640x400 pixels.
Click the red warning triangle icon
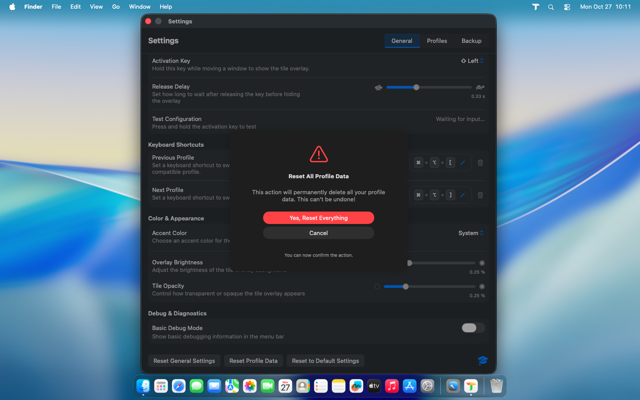(318, 154)
